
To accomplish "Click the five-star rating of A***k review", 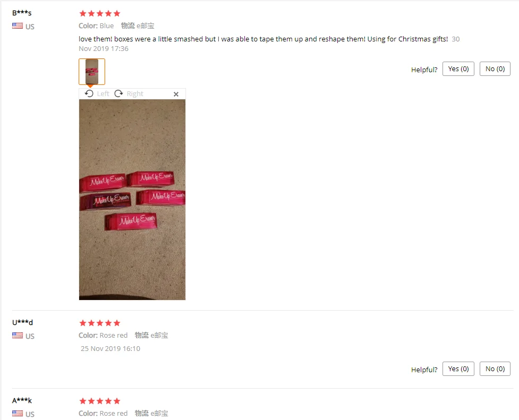I will pos(100,401).
